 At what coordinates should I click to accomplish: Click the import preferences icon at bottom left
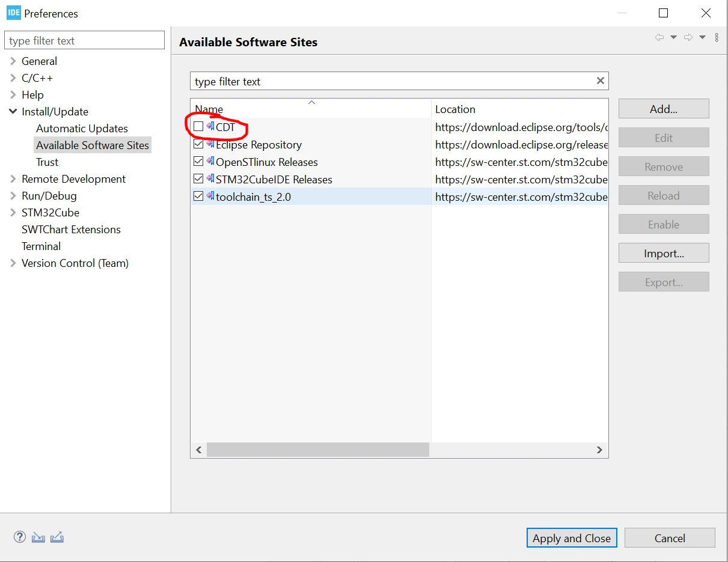click(x=38, y=537)
